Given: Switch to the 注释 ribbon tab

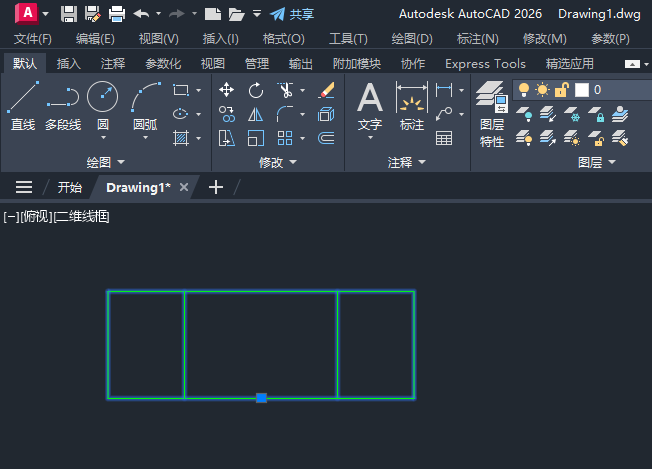Looking at the screenshot, I should (113, 64).
